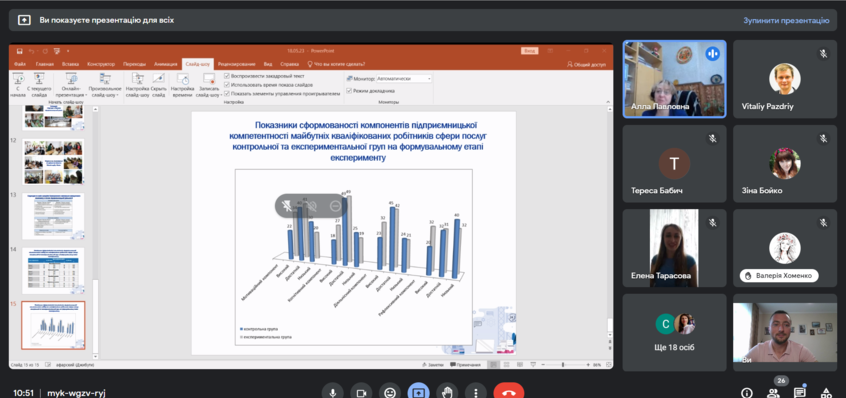
Task: Click the zoom slider handle in PowerPoint
Action: (563, 365)
